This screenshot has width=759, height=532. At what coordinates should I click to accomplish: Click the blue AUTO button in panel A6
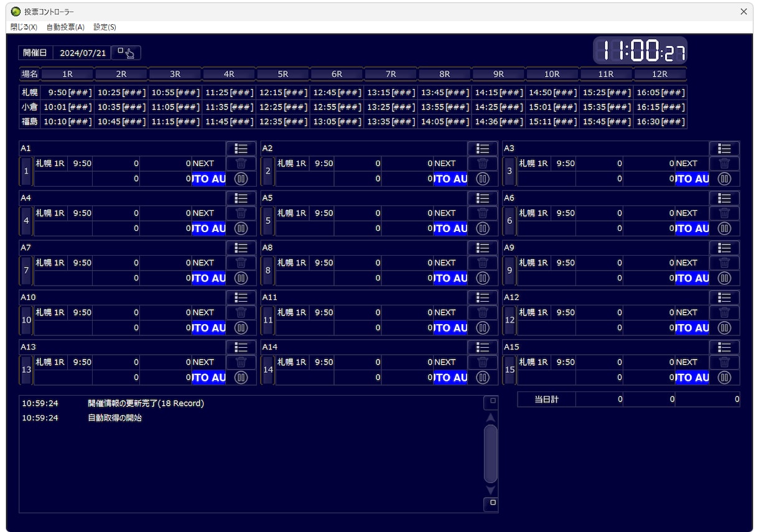692,228
